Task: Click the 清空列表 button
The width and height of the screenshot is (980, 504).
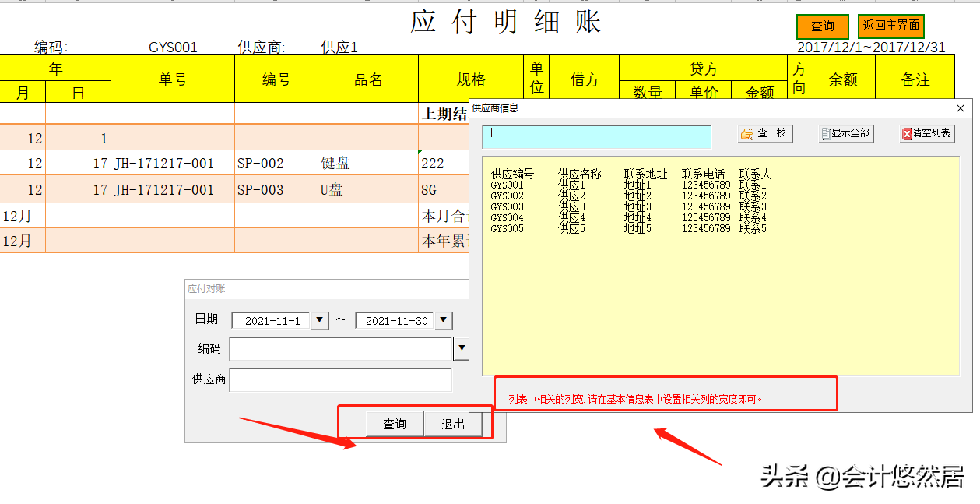Action: pyautogui.click(x=926, y=133)
